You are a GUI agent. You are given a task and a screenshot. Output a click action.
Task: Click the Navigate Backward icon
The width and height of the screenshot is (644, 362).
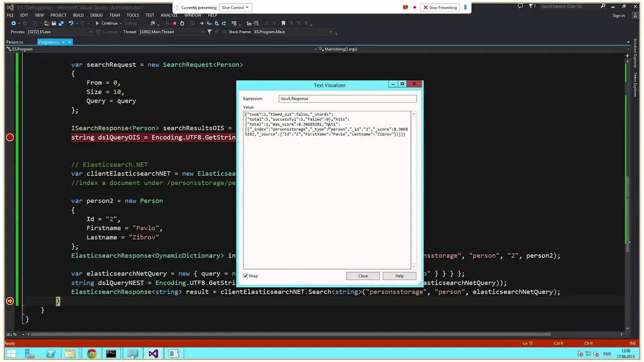(14, 23)
